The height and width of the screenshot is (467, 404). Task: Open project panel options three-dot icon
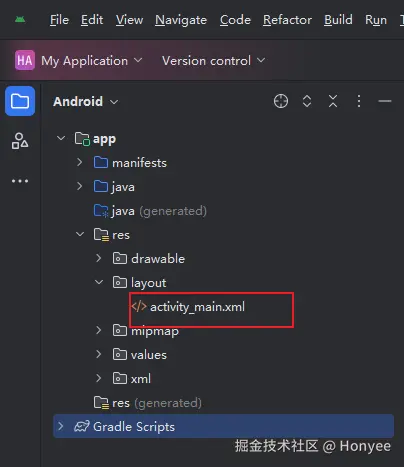click(359, 101)
